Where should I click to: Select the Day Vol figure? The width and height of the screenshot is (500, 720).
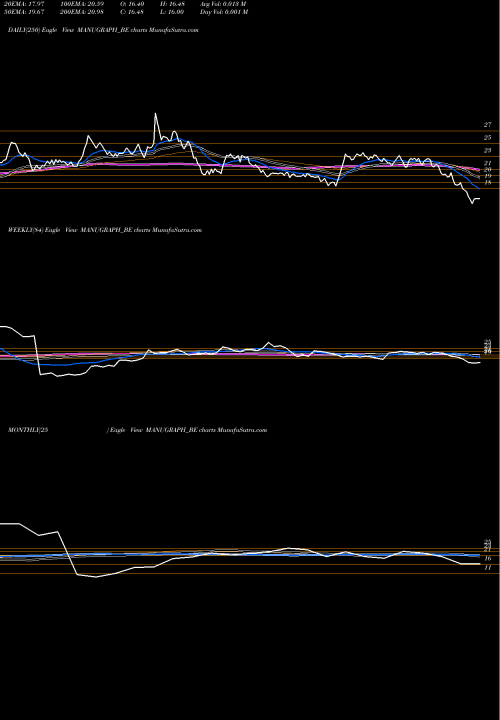pos(224,12)
